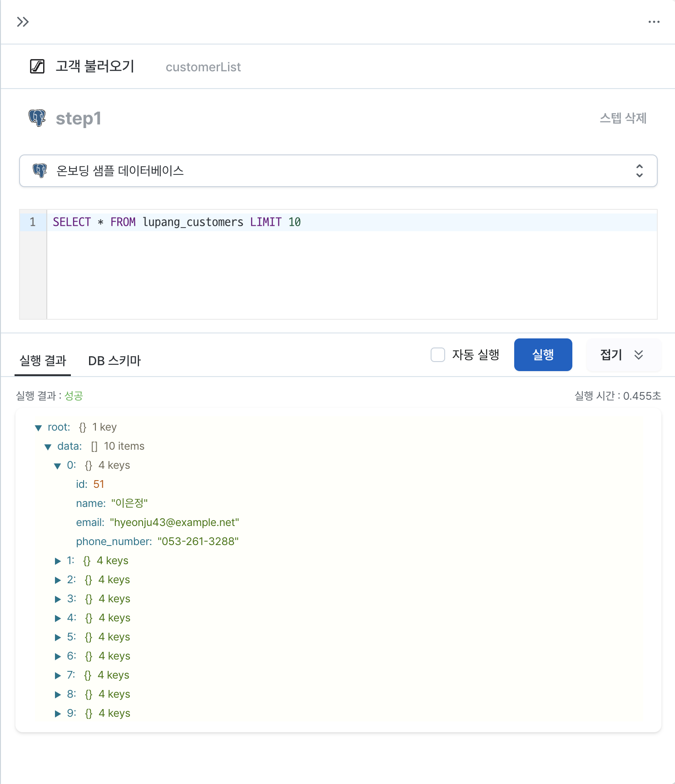675x784 pixels.
Task: Click the name value "이은정"
Action: (x=129, y=503)
